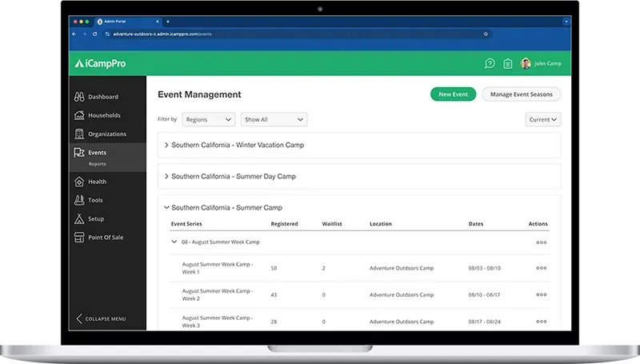Open the Regions filter dropdown
This screenshot has width=640, height=364.
coord(209,119)
